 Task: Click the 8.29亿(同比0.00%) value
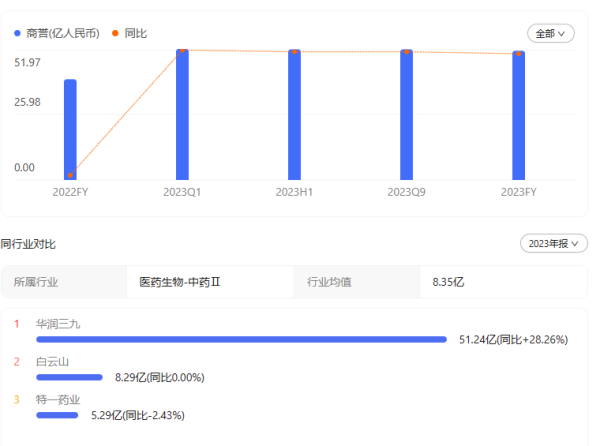tap(160, 378)
